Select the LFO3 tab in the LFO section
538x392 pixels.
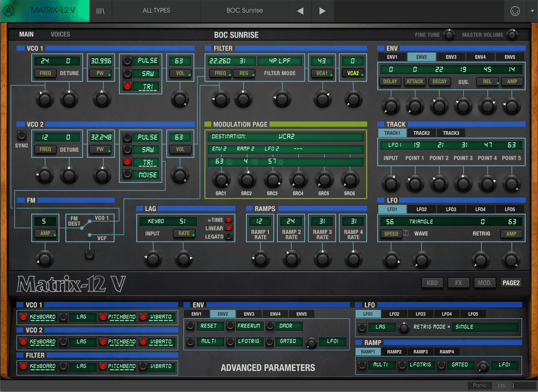tap(451, 209)
